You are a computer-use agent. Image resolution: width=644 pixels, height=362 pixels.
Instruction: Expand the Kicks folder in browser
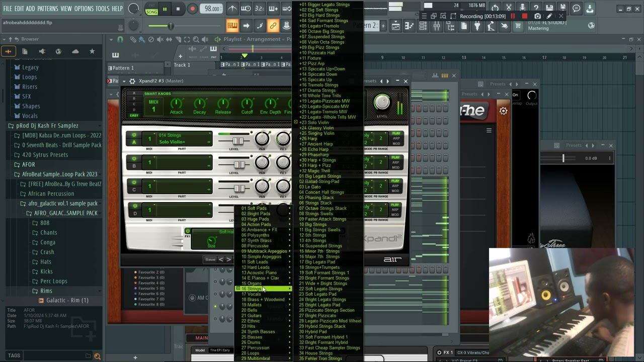coord(46,271)
